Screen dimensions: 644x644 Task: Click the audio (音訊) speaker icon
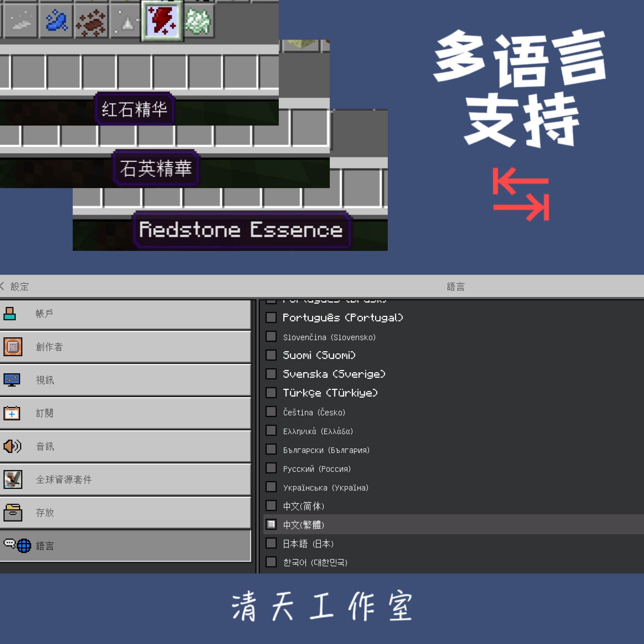click(x=12, y=446)
